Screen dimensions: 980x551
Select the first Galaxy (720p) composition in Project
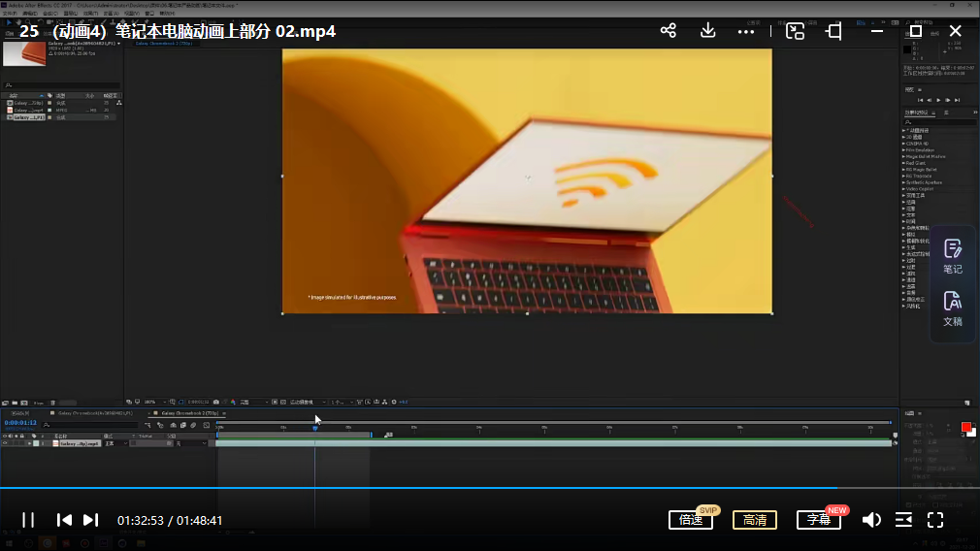28,103
